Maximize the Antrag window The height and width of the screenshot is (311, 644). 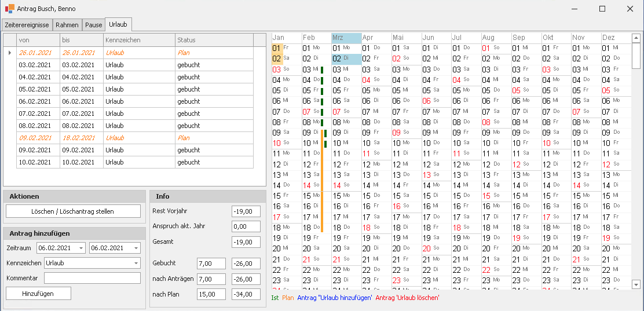point(602,9)
